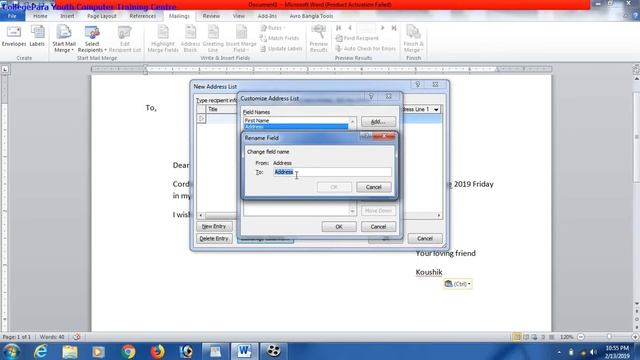Click Preview Results icon
The height and width of the screenshot is (360, 640).
pos(318,39)
